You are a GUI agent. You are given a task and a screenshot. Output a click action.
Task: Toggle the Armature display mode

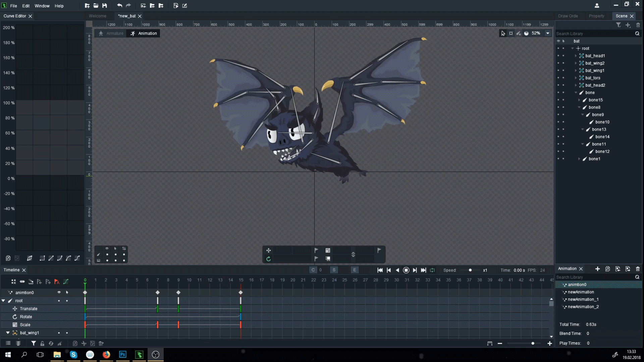(110, 33)
